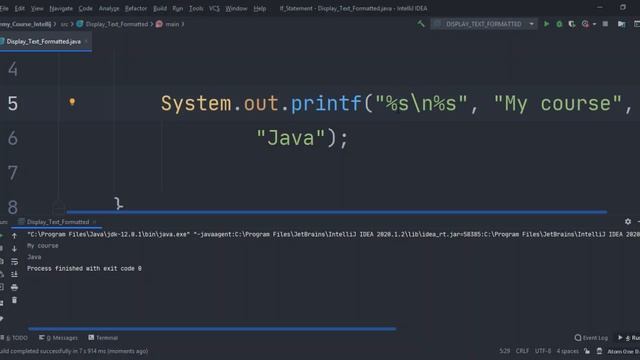Open the Window menu
Screen dimensions: 640x360
[x=236, y=8]
